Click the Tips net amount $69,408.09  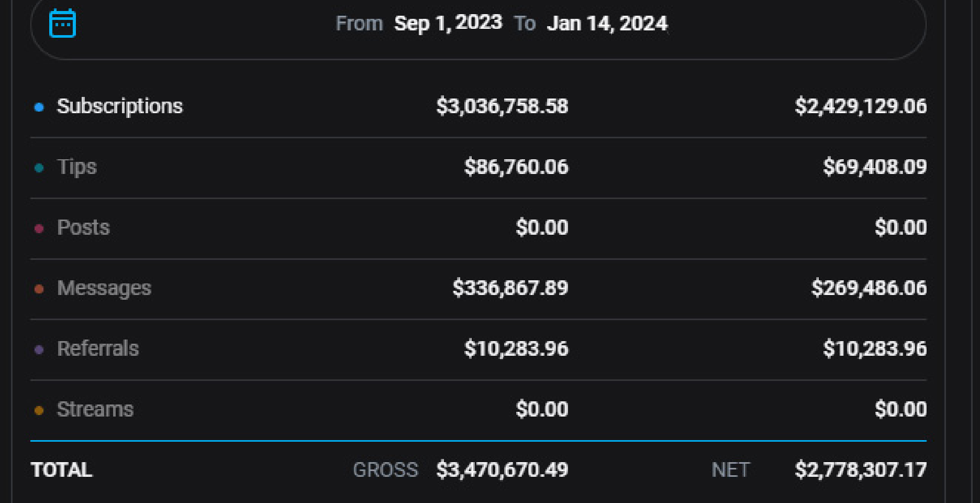coord(875,167)
